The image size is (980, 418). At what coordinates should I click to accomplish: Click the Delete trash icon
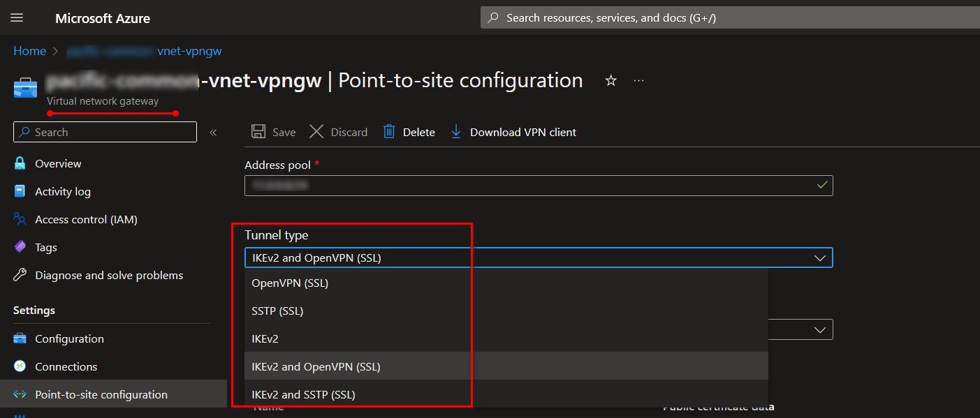389,132
